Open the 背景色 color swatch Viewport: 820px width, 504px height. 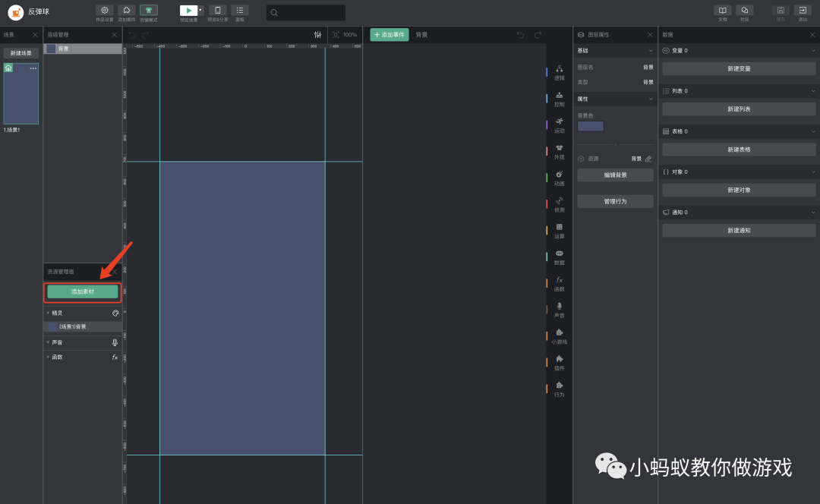click(591, 126)
